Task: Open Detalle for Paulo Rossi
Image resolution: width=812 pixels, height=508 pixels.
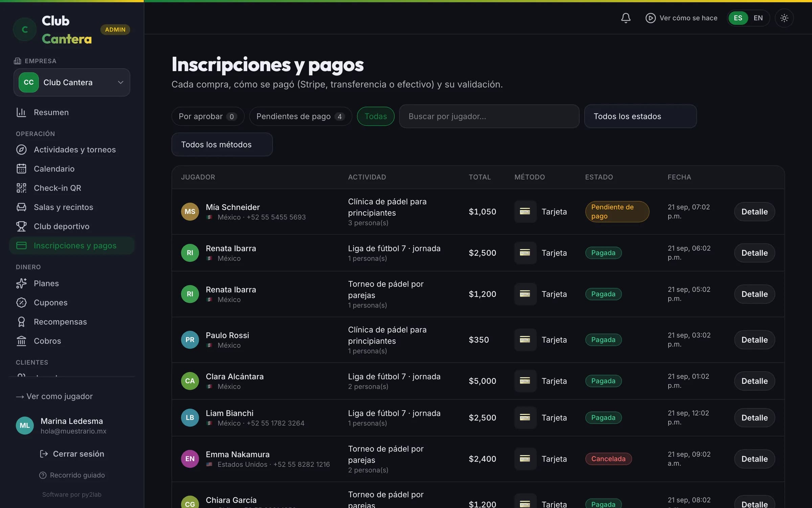Action: click(754, 340)
